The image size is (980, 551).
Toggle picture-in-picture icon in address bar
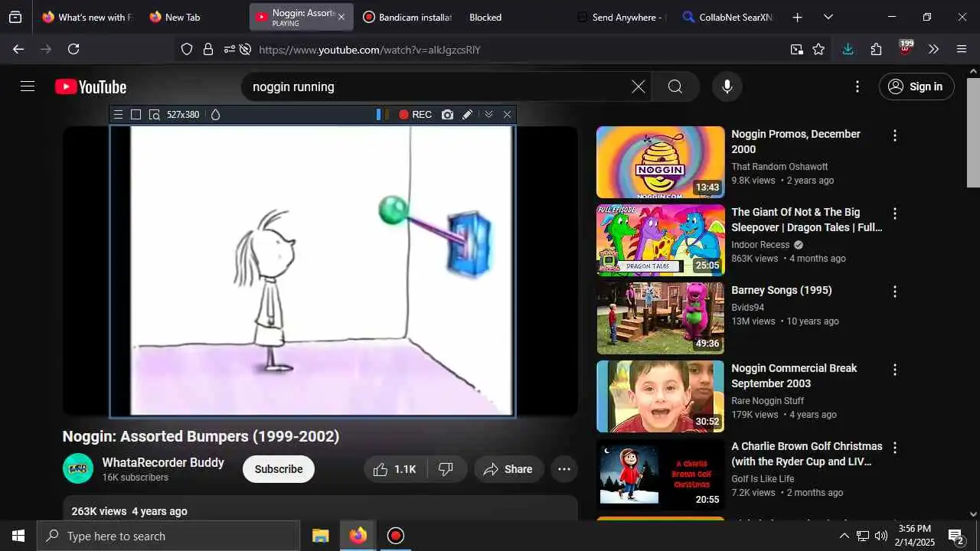click(797, 49)
